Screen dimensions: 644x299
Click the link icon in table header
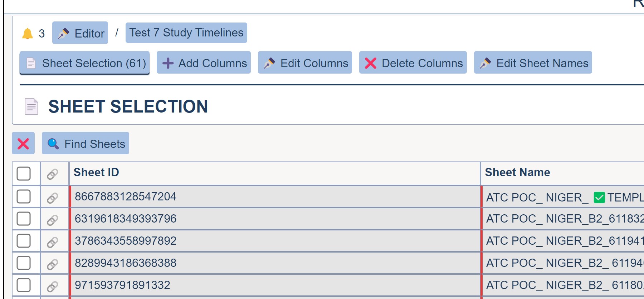53,174
